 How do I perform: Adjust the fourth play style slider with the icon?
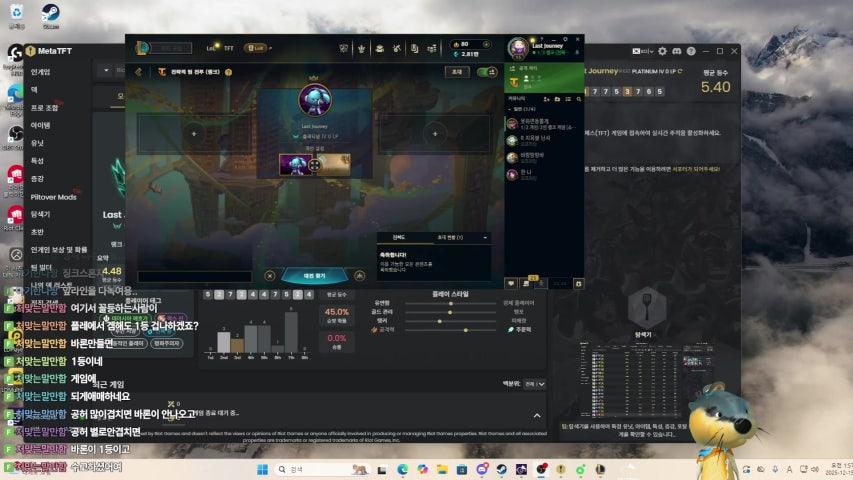coord(451,330)
